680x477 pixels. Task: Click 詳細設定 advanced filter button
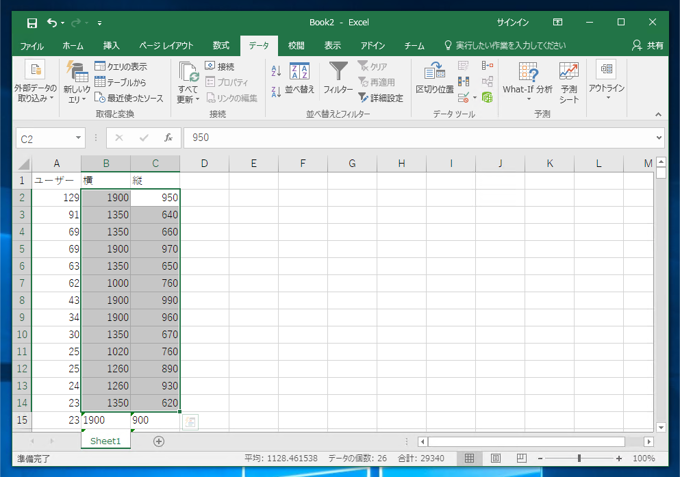click(x=380, y=98)
